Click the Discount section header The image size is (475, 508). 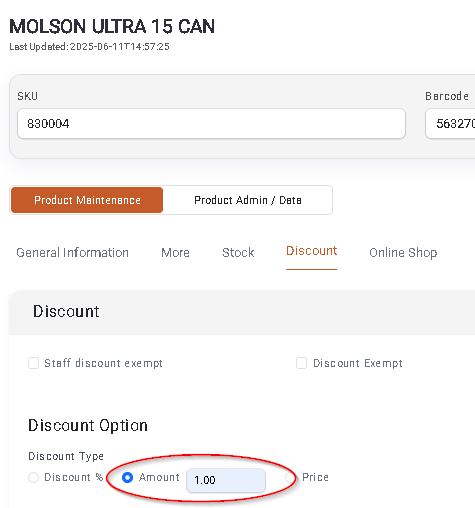66,312
